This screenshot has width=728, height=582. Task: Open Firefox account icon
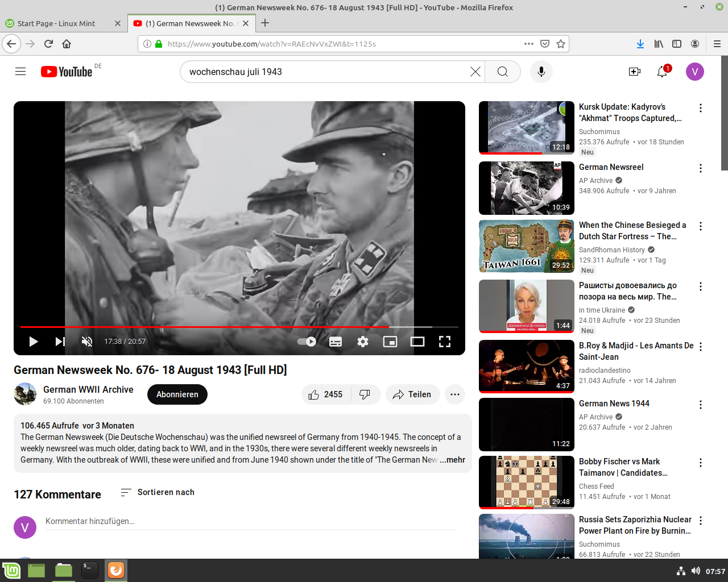[695, 44]
